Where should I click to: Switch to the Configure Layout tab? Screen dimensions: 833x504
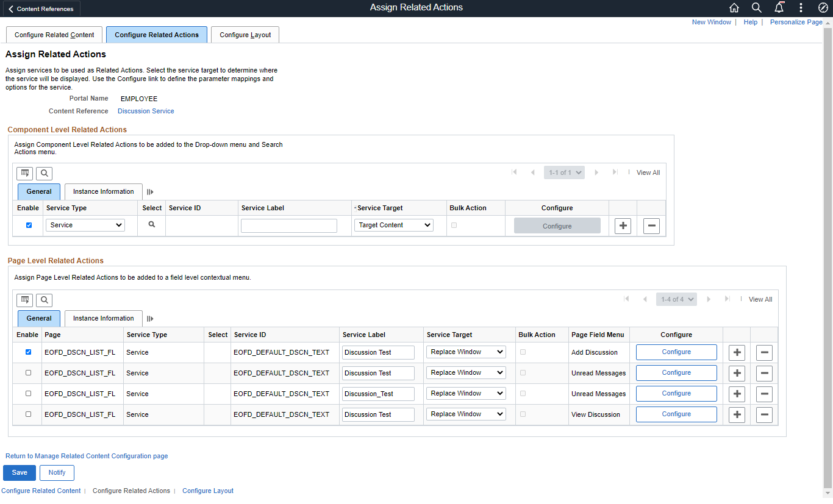245,35
